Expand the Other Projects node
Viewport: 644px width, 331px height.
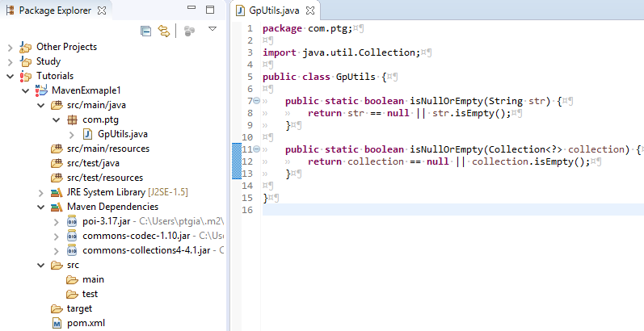point(11,47)
